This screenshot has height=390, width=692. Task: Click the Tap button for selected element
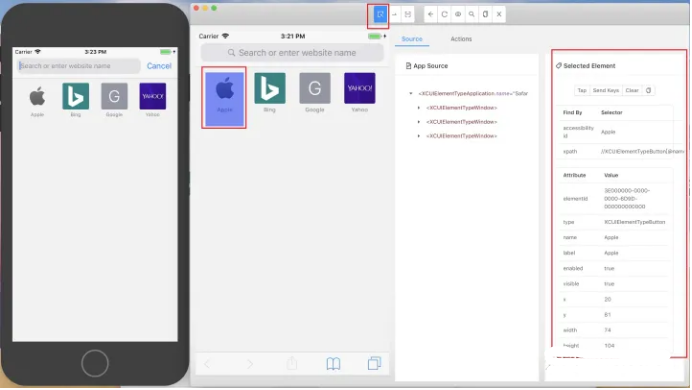[582, 90]
